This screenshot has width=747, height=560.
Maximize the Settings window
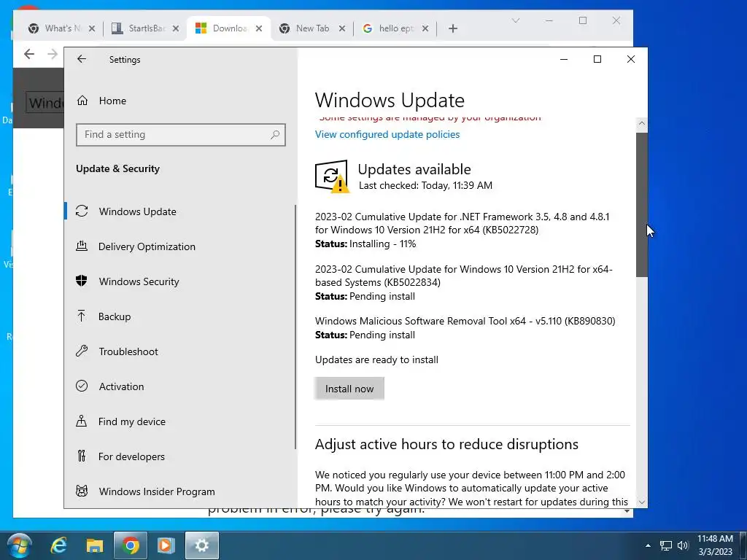[597, 59]
